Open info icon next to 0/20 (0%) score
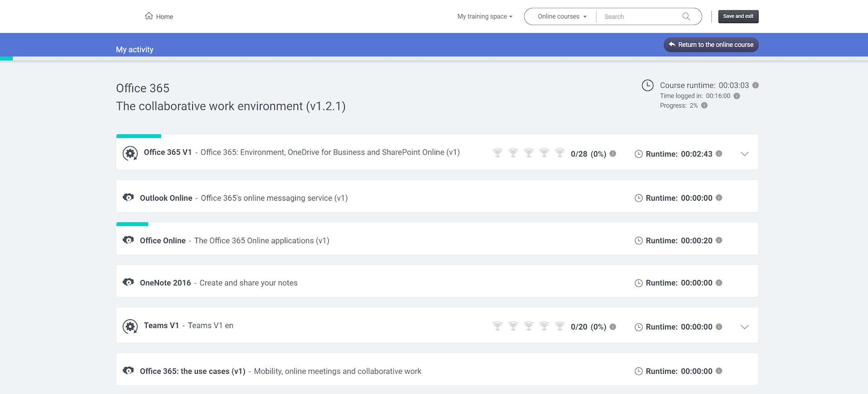The image size is (868, 394). pos(613,327)
